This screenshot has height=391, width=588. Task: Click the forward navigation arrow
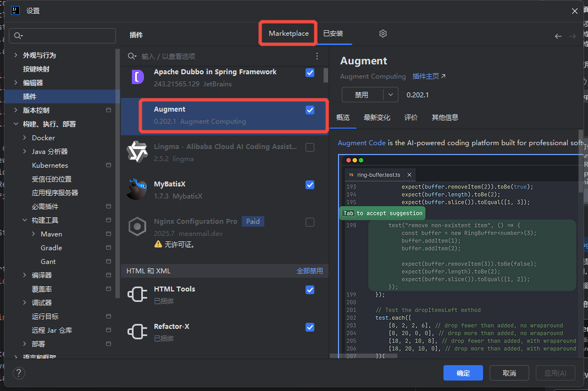(x=572, y=36)
